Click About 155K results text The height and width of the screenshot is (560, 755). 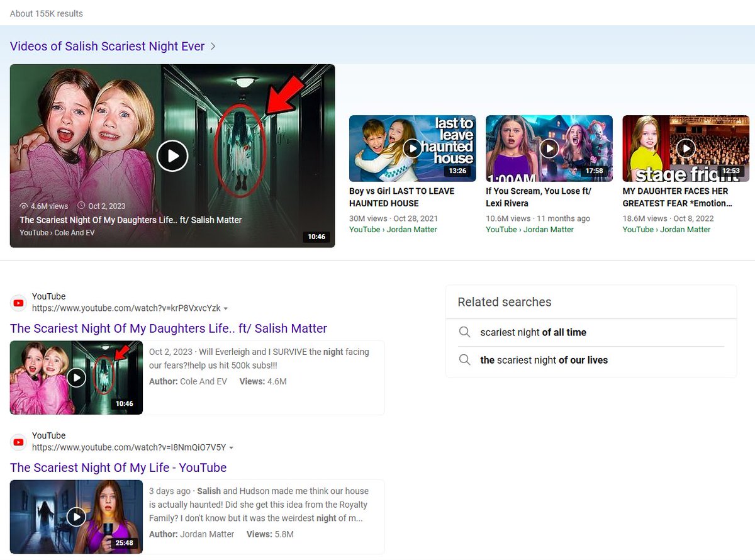coord(47,13)
